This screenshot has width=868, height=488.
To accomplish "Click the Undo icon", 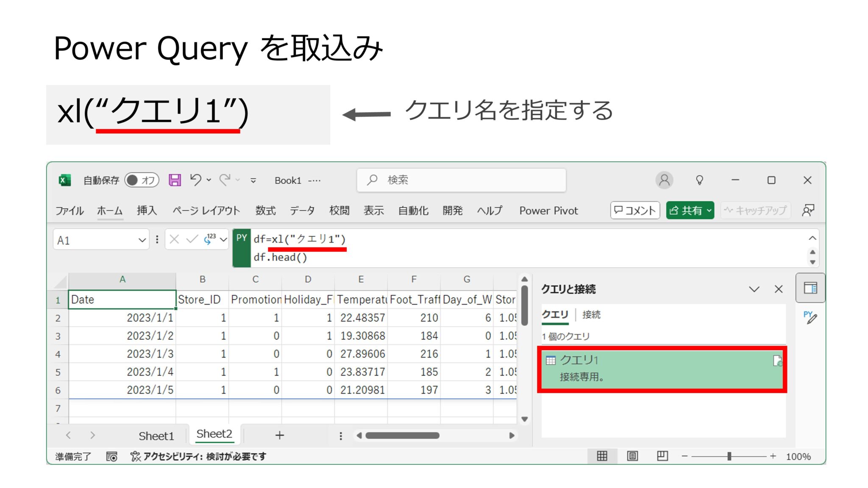I will pos(196,180).
